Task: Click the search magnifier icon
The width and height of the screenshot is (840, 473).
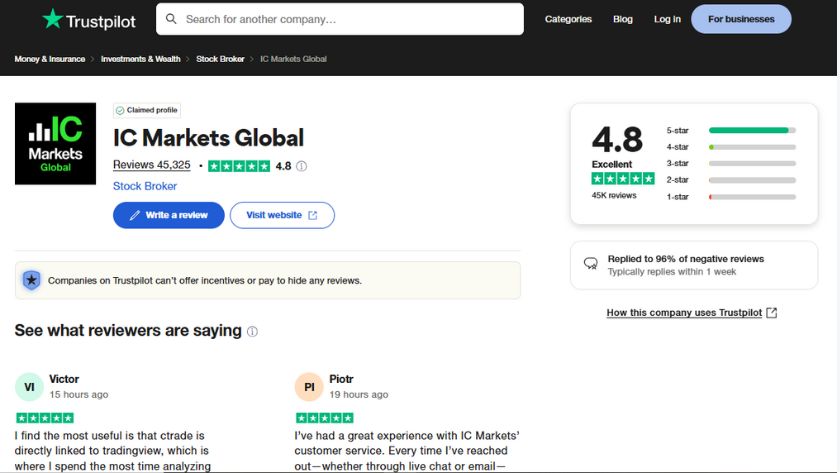Action: tap(171, 19)
